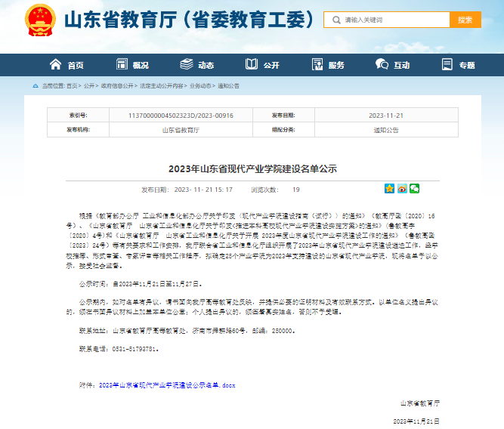Click the 首页 home icon in navigation
Viewport: 504px width, 429px height.
coord(55,65)
